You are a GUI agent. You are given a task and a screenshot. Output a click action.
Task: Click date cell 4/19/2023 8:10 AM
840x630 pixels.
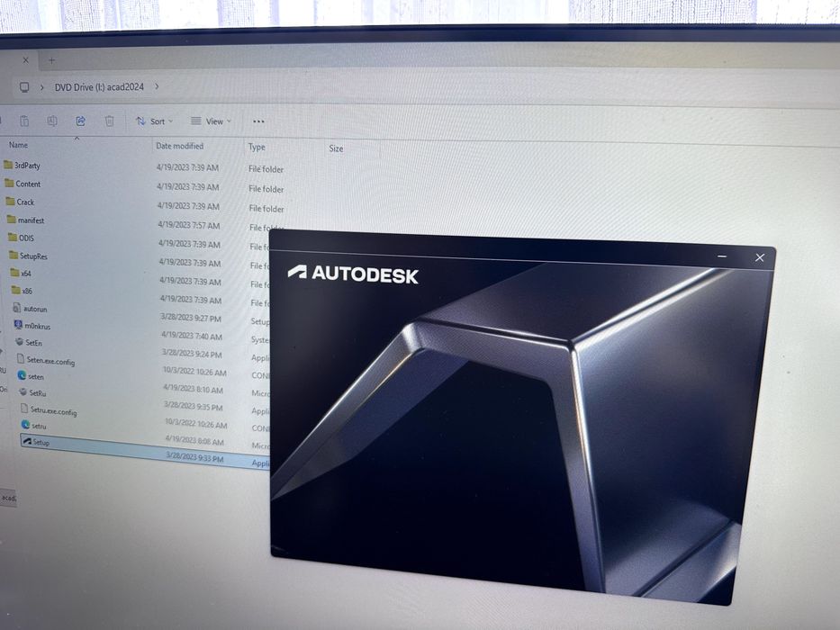coord(194,390)
